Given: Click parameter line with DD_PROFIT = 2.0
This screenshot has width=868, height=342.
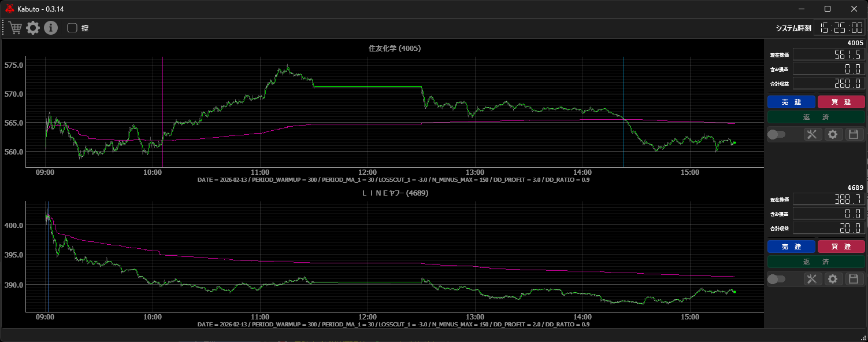Looking at the screenshot, I should (x=395, y=324).
